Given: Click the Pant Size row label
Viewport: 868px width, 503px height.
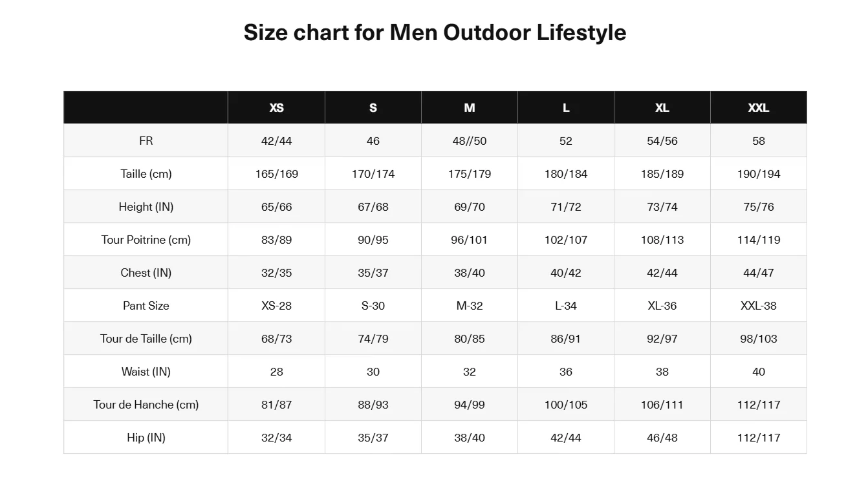Looking at the screenshot, I should click(x=146, y=306).
